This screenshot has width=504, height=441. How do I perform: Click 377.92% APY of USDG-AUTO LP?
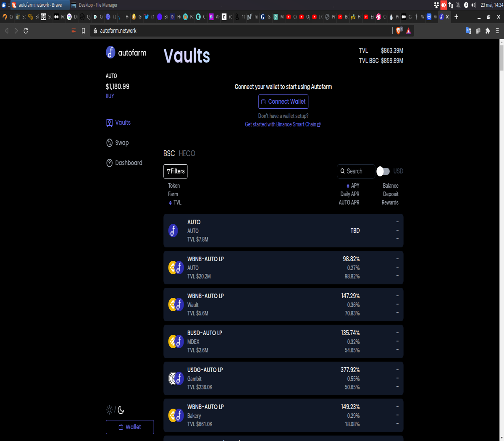[x=350, y=370]
